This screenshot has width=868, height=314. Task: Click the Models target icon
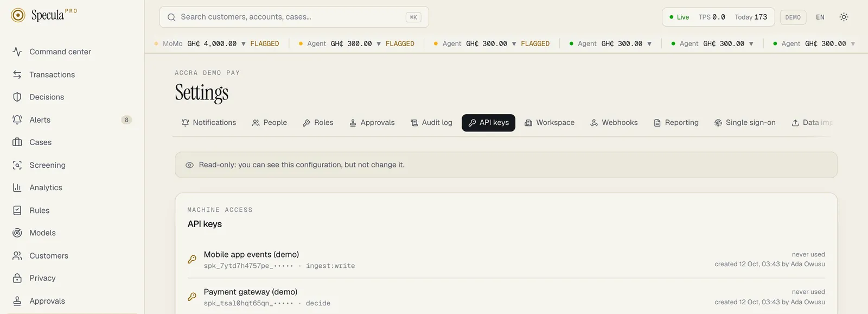coord(17,233)
